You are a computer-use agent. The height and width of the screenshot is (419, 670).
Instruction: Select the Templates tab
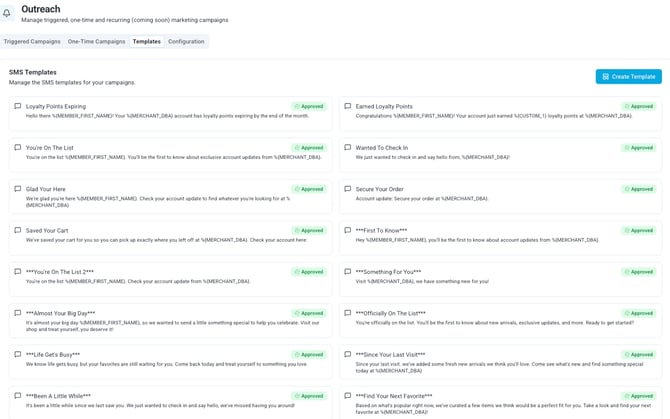(x=147, y=41)
